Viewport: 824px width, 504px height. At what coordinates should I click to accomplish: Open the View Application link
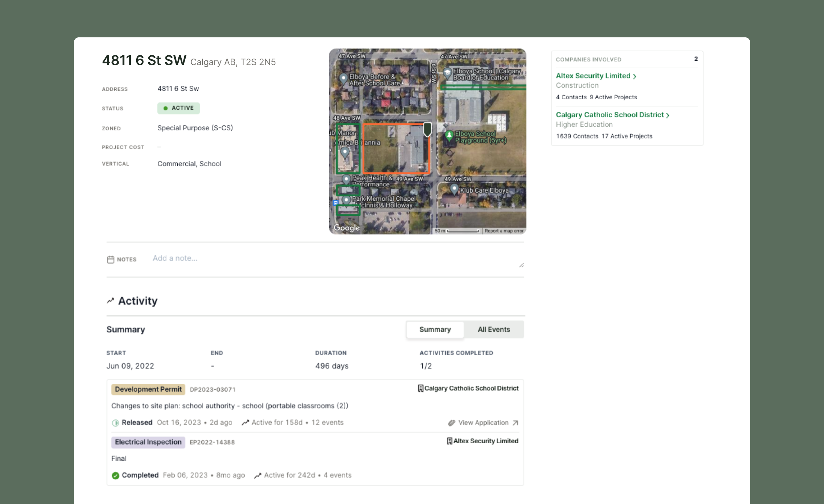pos(483,423)
